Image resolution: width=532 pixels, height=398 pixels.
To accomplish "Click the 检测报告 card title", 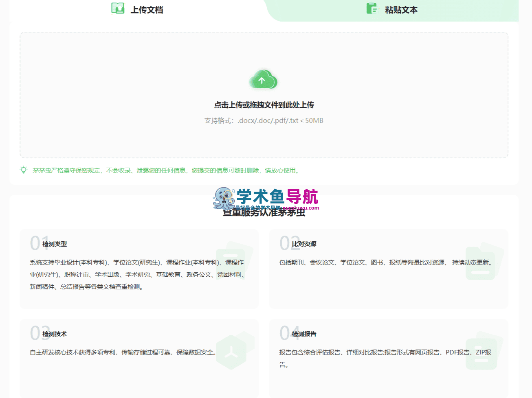I will pyautogui.click(x=304, y=334).
